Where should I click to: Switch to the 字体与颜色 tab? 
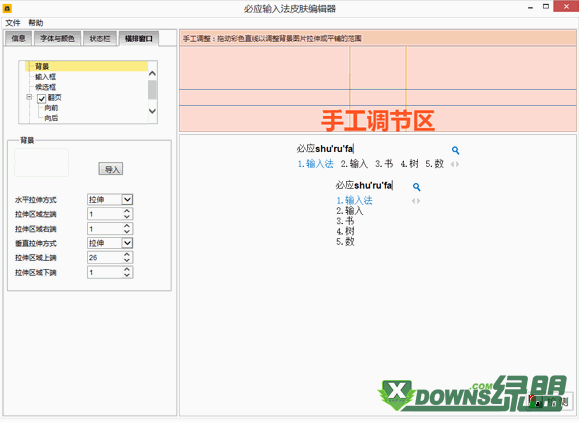tap(57, 38)
